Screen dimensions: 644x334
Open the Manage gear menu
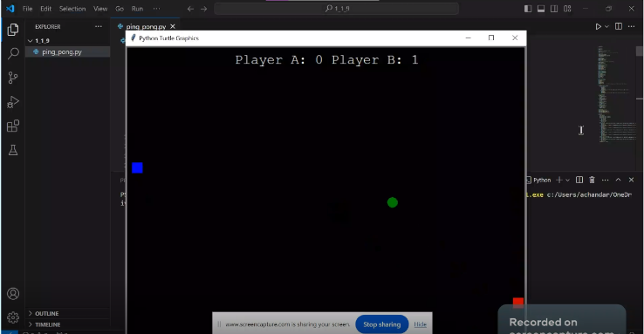13,317
